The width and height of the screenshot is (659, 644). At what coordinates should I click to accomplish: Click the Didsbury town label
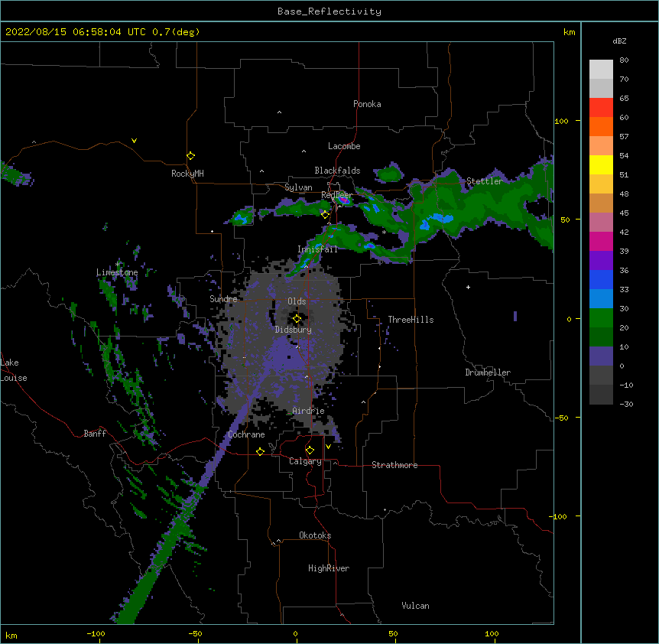pyautogui.click(x=294, y=330)
